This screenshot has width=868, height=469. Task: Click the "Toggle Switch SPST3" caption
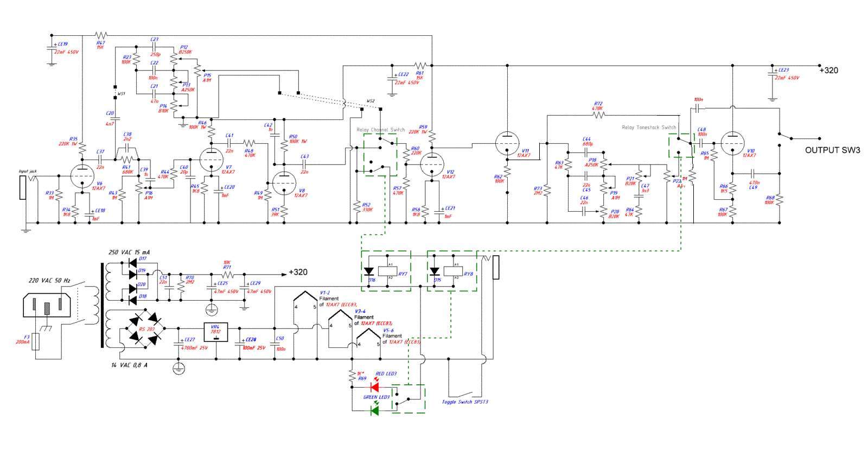coord(465,402)
